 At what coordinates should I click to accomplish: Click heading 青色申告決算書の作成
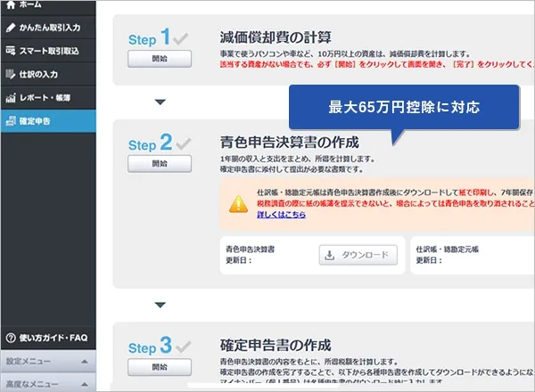pos(289,143)
